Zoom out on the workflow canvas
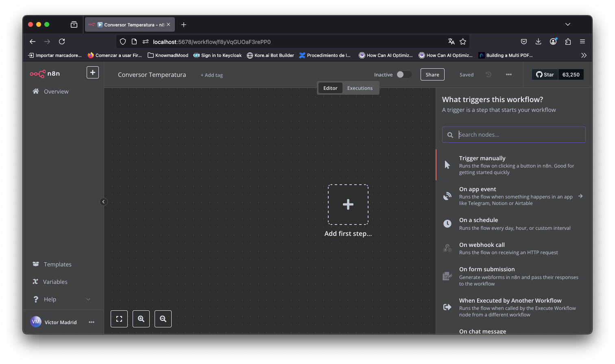 [x=163, y=319]
